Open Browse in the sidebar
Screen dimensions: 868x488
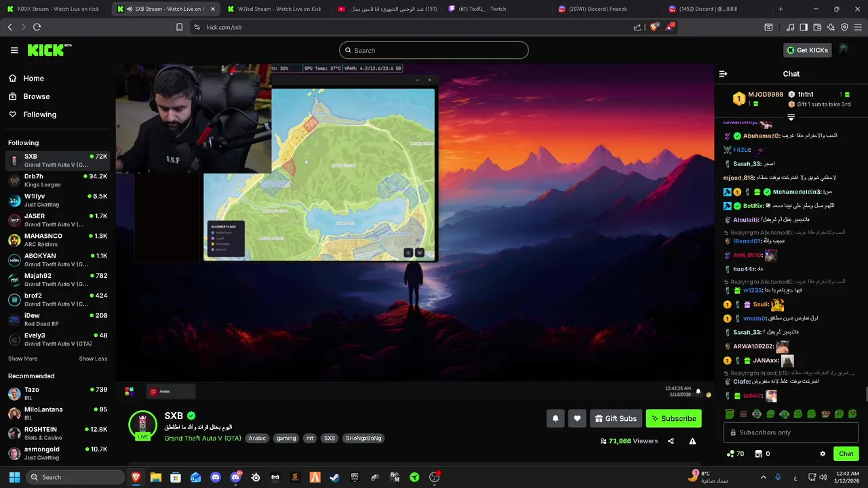point(36,96)
